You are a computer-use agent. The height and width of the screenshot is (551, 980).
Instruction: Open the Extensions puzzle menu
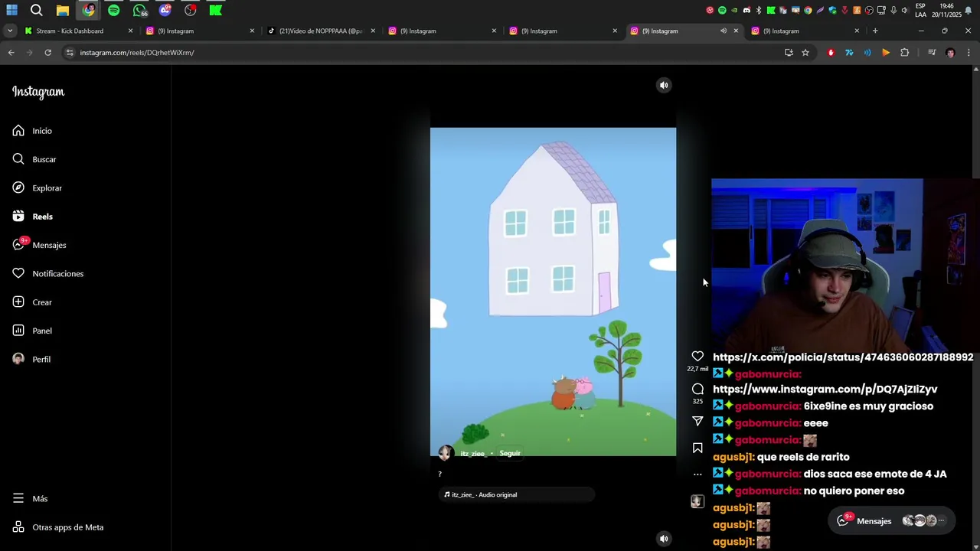point(905,53)
